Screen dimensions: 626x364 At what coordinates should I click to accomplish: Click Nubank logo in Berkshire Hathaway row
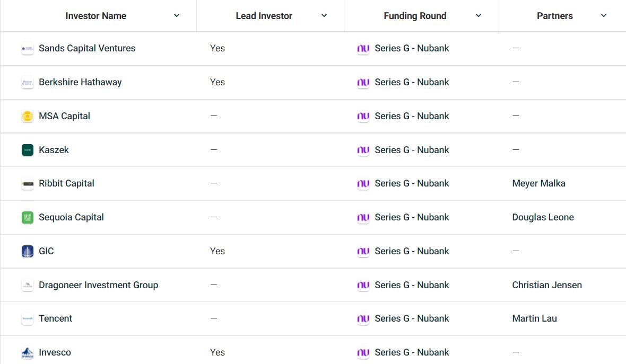363,83
